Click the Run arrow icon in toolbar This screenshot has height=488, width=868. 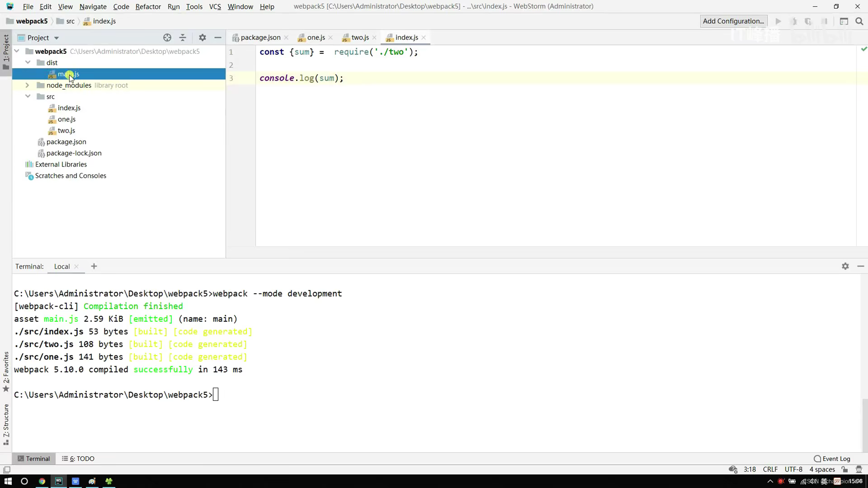(778, 21)
